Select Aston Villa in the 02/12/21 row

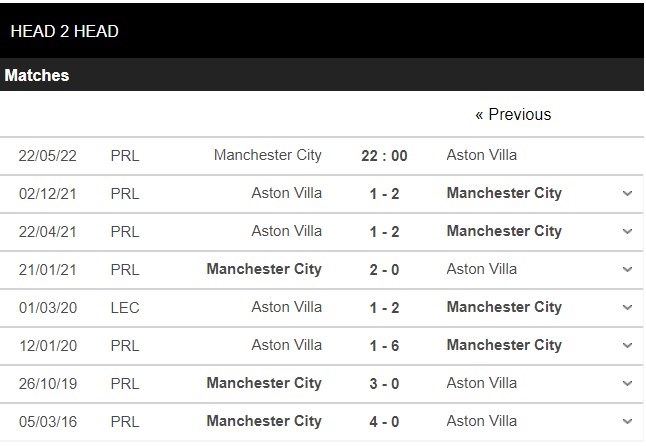287,193
